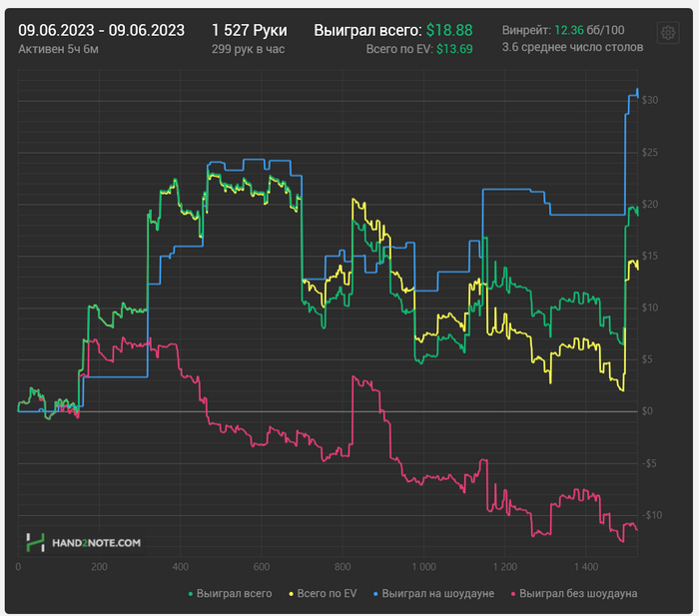Click the 1 000 x-axis label
699x616 pixels.
(x=423, y=567)
